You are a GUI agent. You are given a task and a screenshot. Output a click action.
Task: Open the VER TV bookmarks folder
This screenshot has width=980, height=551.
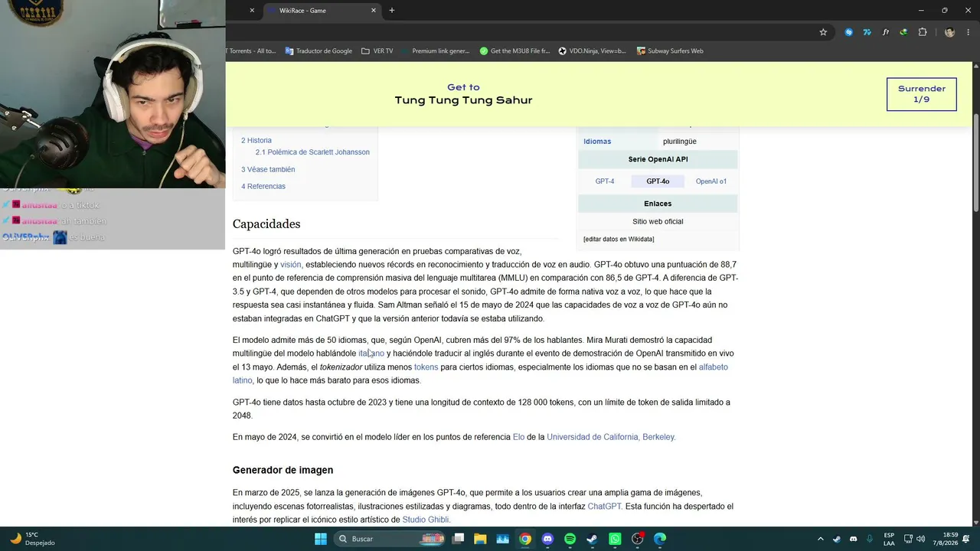[x=377, y=51]
